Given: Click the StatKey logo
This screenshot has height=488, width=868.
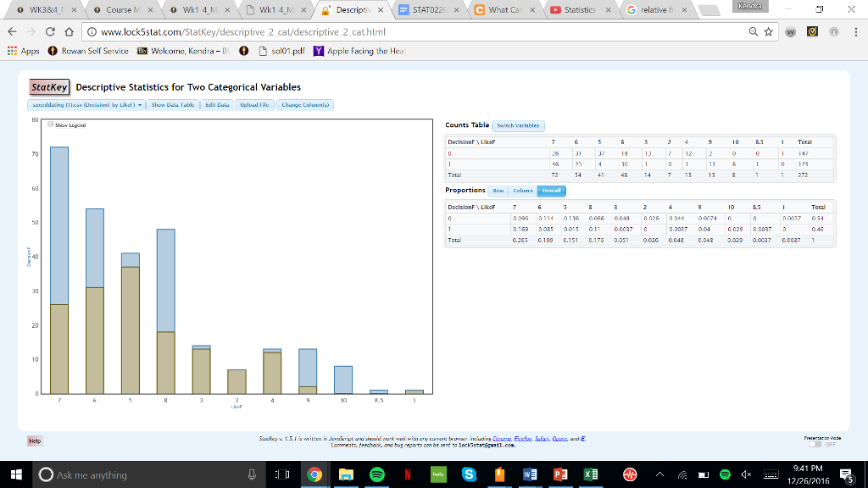Looking at the screenshot, I should pos(49,86).
